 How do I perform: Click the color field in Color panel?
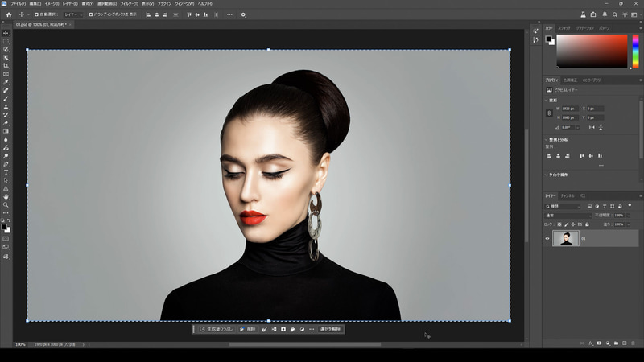592,51
